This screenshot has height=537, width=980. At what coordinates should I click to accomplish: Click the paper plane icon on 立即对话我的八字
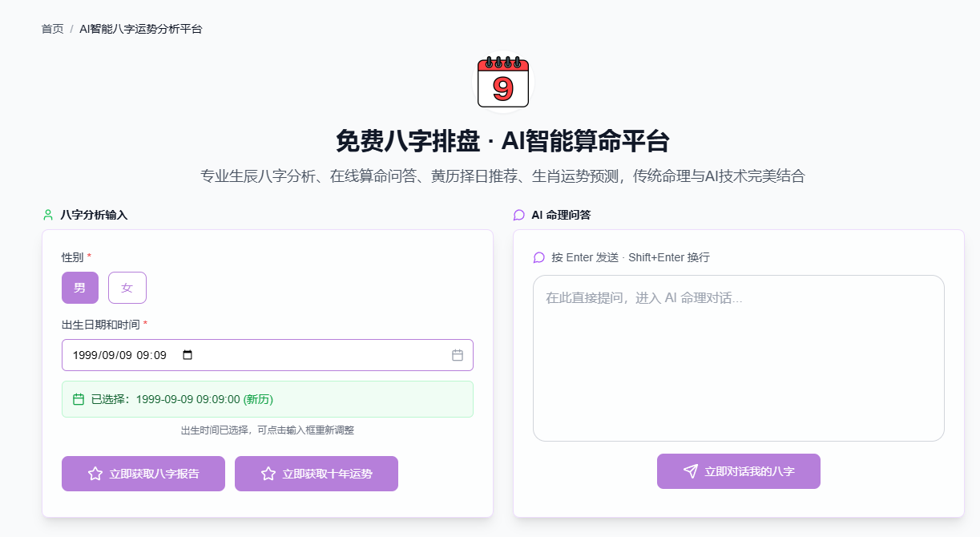691,471
